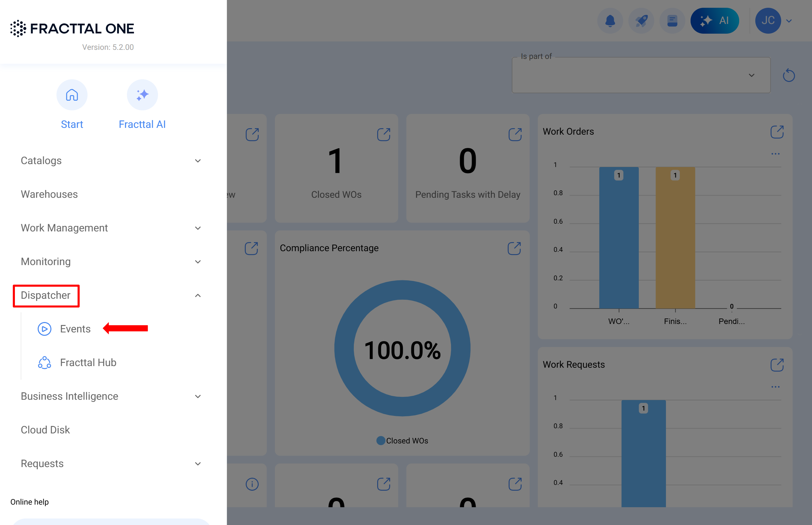Toggle the Closed WOs legend on the chart
Screen dimensions: 812x525
coord(402,440)
